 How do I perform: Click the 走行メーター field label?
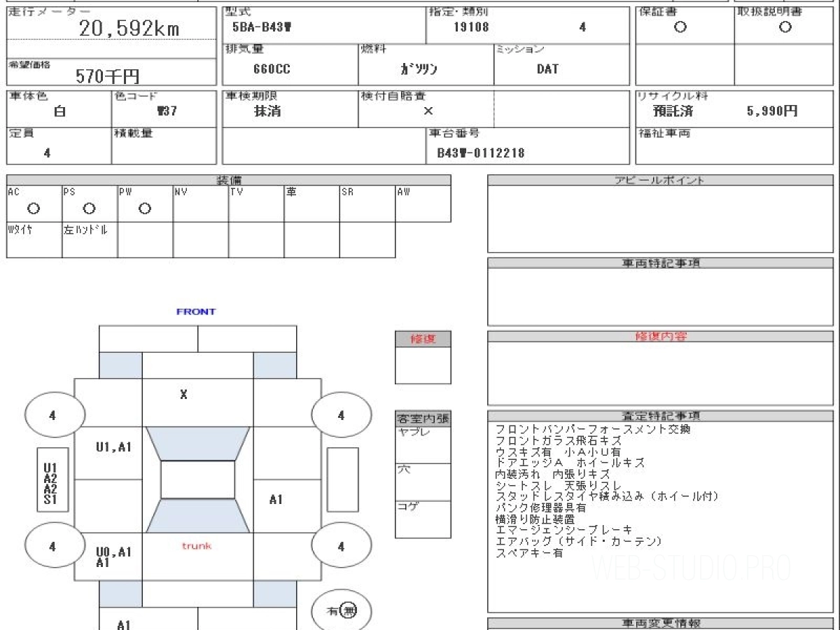(48, 13)
